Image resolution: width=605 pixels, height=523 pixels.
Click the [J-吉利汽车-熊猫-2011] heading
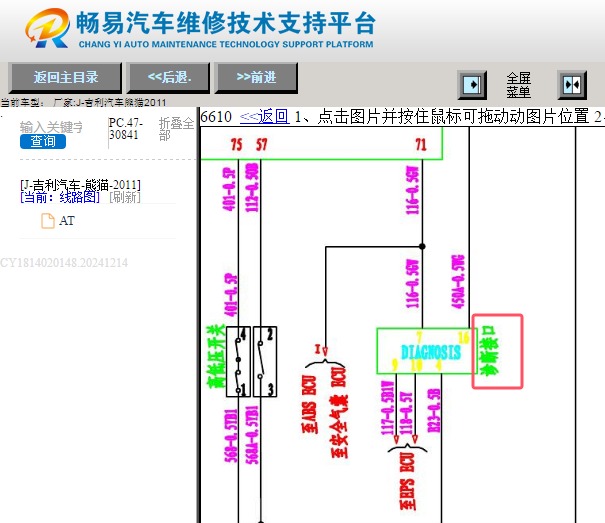(x=80, y=185)
